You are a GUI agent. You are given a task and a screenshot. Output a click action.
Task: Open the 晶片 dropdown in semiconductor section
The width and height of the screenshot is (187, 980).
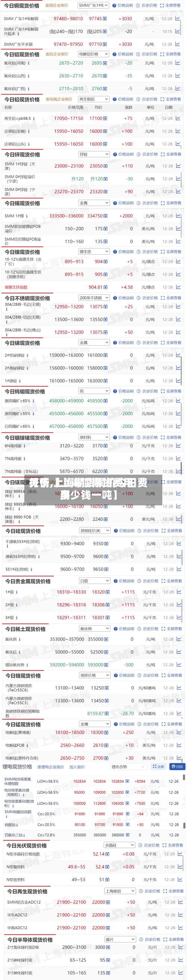coord(120,939)
